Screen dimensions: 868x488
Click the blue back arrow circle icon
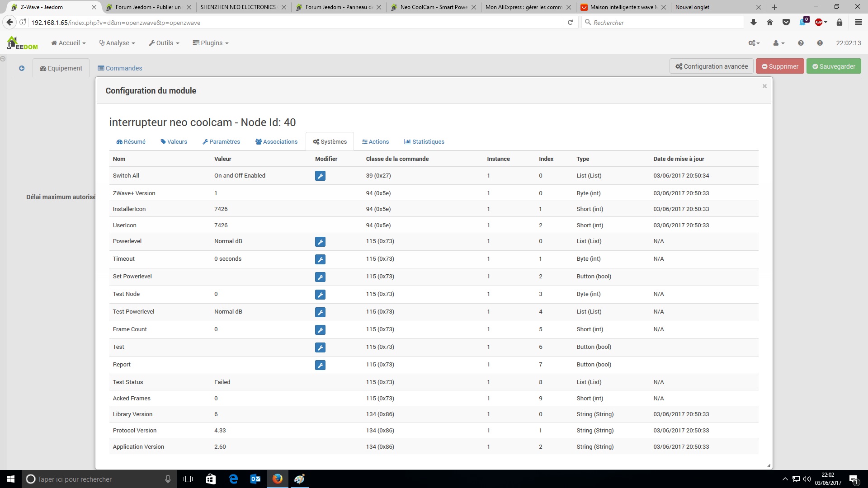tap(22, 68)
